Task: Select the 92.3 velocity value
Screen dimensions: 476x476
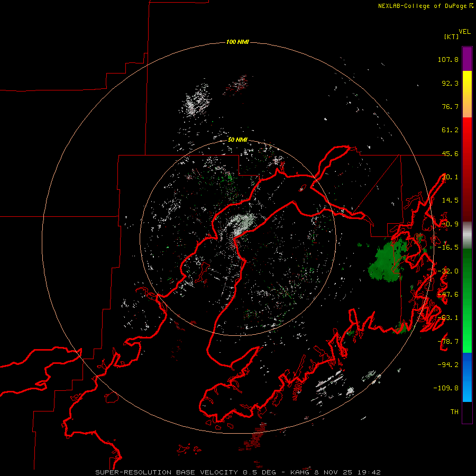Action: click(x=450, y=83)
